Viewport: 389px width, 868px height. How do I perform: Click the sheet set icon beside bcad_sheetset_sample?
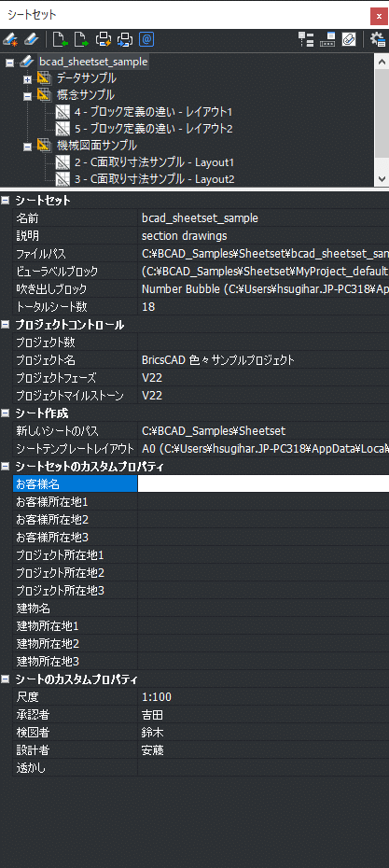pos(27,62)
